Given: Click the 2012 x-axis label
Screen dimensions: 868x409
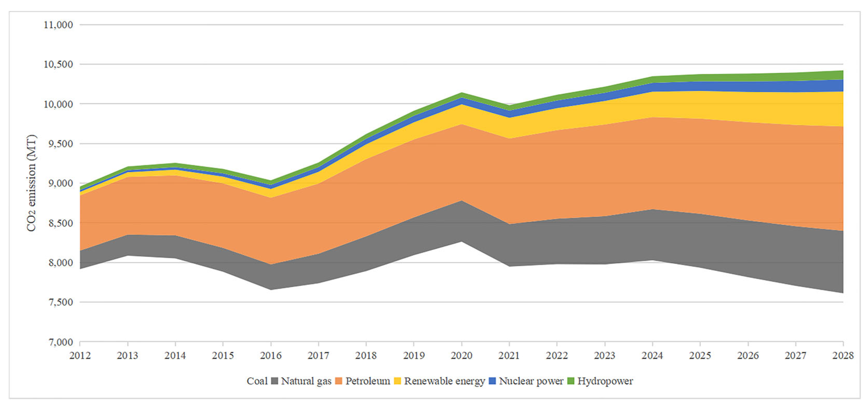Looking at the screenshot, I should coord(80,356).
